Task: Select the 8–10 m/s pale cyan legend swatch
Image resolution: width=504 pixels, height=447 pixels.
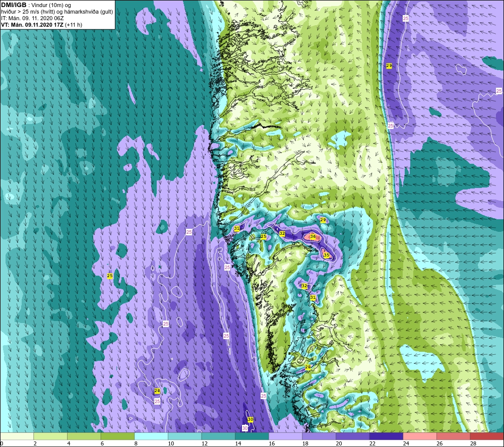Action: click(x=151, y=436)
